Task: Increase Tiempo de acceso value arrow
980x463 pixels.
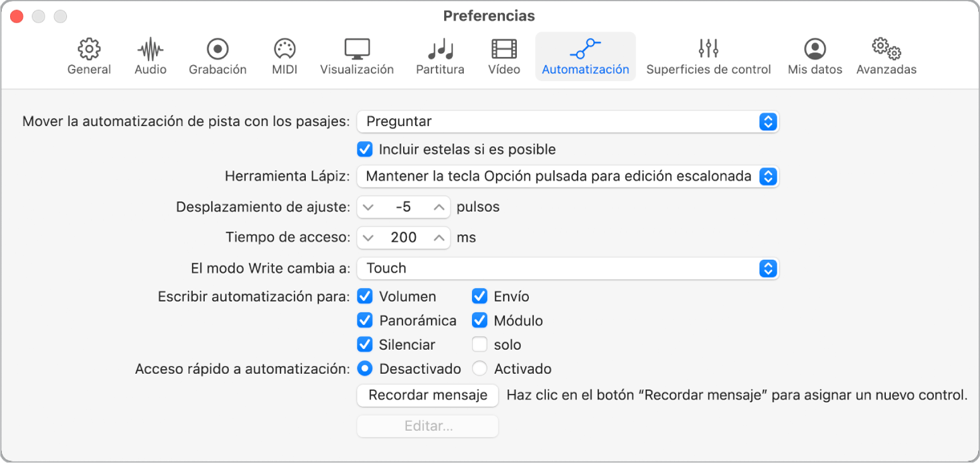Action: [x=439, y=238]
